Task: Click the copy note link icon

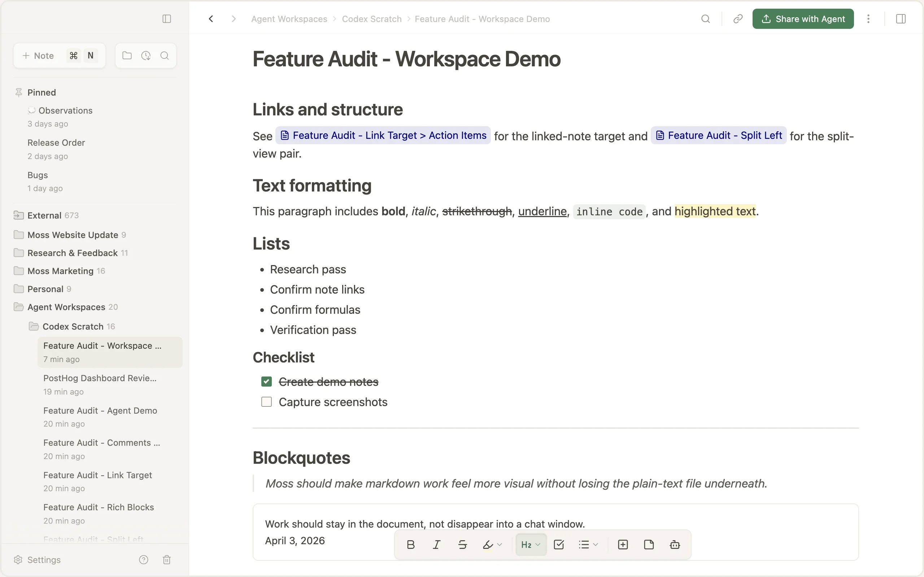Action: click(738, 19)
